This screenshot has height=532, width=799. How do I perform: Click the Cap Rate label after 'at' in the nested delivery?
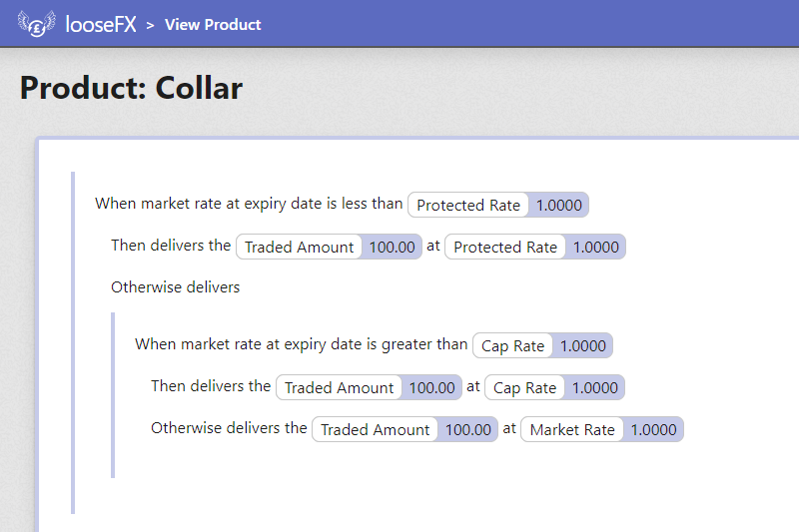point(524,387)
